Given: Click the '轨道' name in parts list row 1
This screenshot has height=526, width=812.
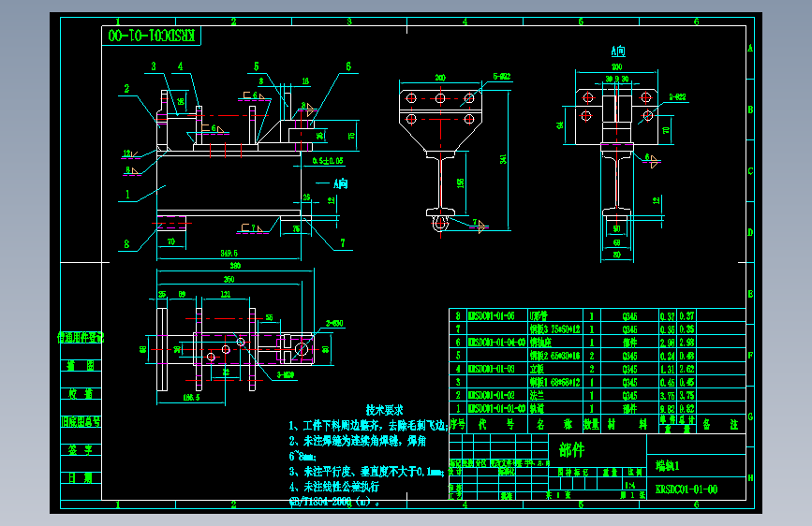Looking at the screenshot, I should (537, 408).
